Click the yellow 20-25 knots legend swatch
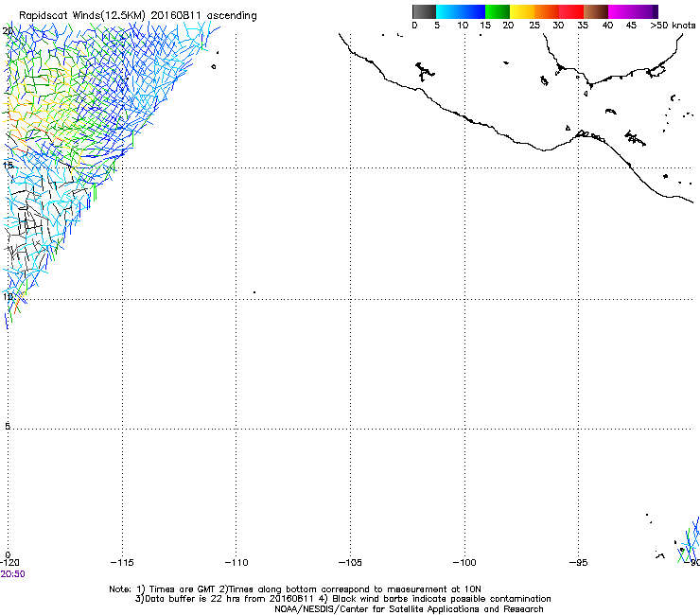This screenshot has height=615, width=700. (522, 11)
